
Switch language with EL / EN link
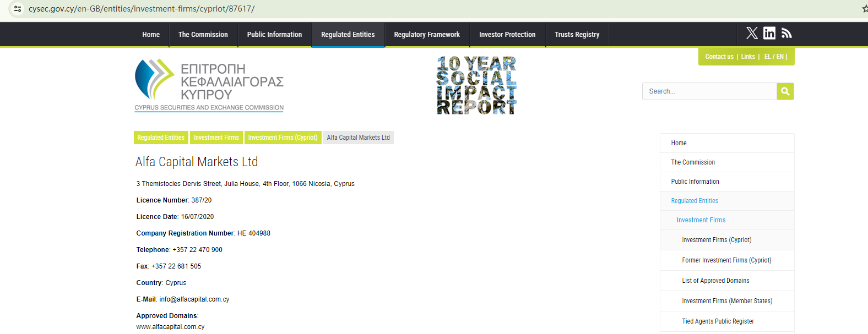774,57
